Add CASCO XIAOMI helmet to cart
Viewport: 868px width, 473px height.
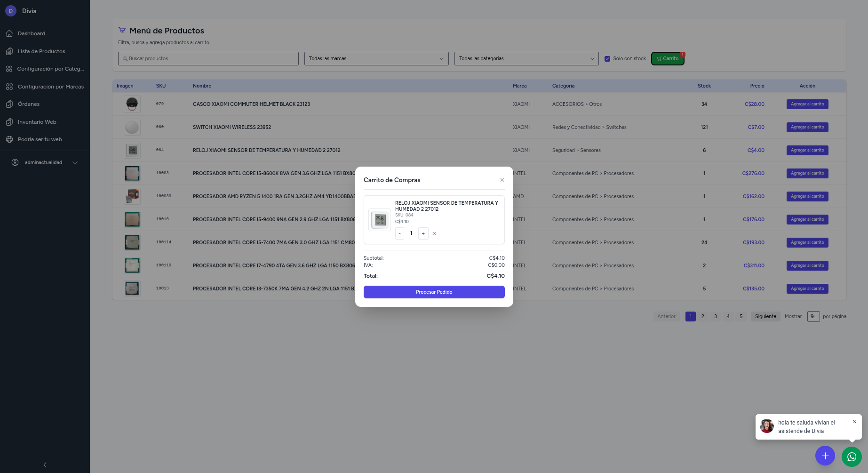click(807, 104)
